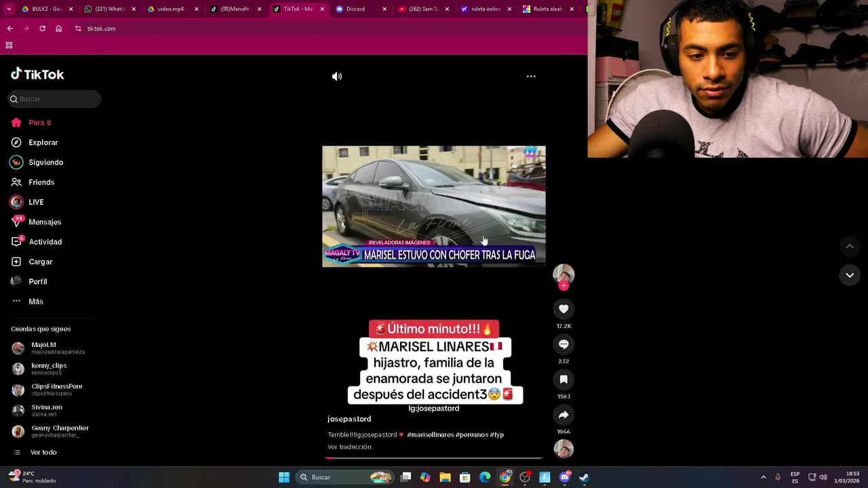Open the ESP language switcher
Viewport: 868px width, 488px height.
pyautogui.click(x=795, y=477)
